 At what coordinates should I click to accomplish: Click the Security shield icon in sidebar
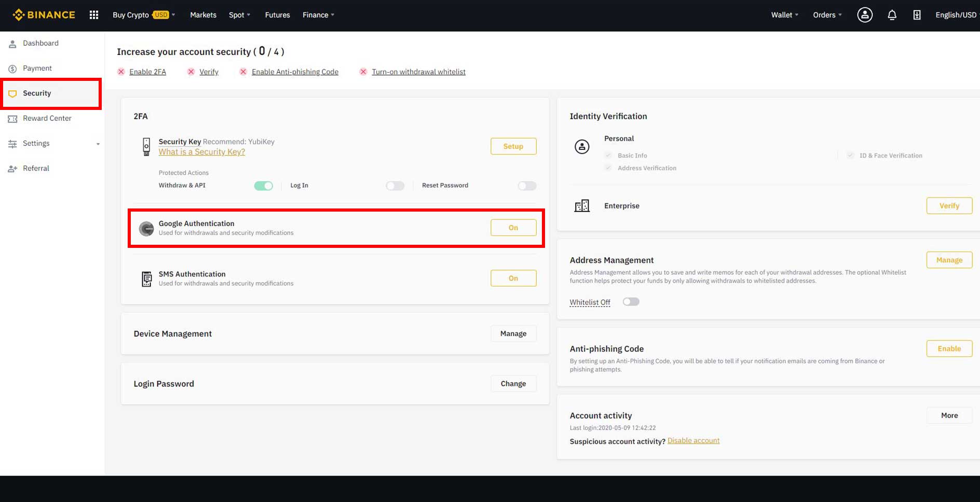coord(12,94)
